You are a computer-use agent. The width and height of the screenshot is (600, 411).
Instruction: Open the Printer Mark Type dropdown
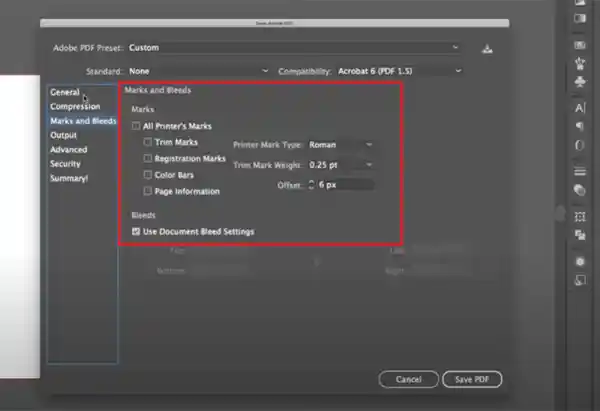(341, 145)
